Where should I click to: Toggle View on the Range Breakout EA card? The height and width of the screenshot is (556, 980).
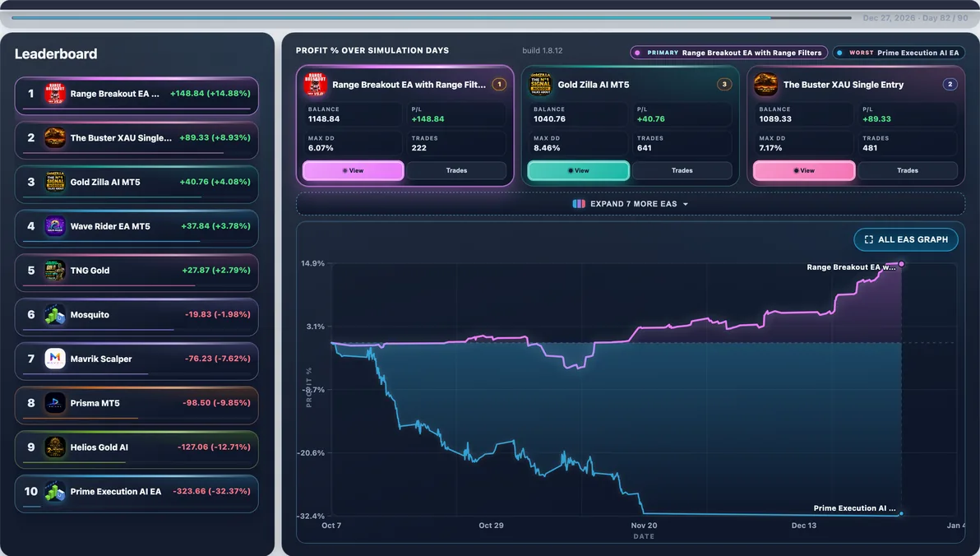coord(354,171)
